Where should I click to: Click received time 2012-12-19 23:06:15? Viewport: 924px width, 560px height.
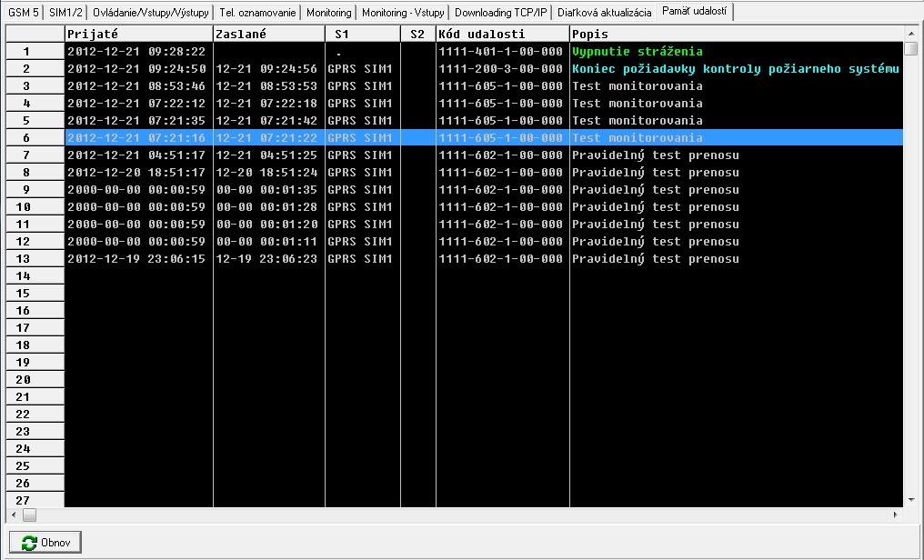pos(136,258)
